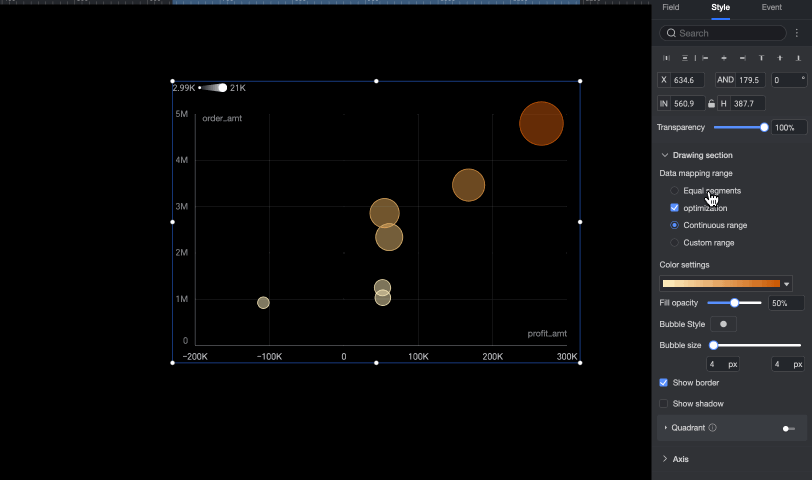This screenshot has width=812, height=480.
Task: Click the distribute vertically icon
Action: point(685,58)
